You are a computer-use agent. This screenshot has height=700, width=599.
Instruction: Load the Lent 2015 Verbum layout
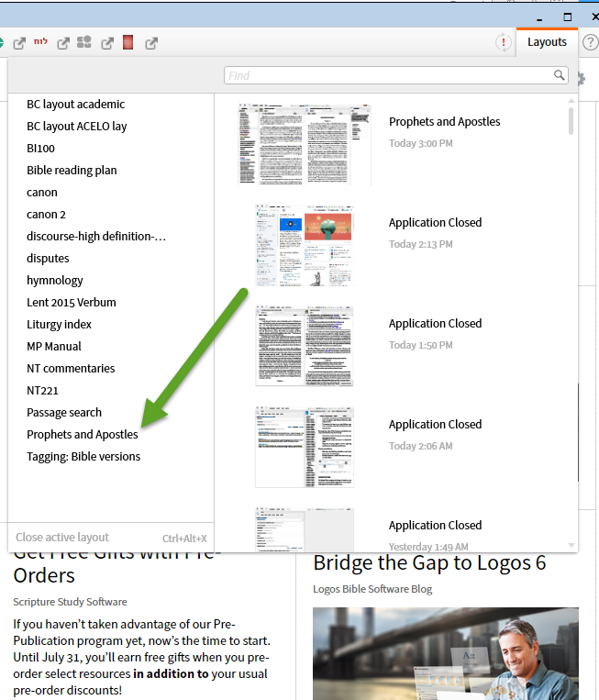coord(72,302)
